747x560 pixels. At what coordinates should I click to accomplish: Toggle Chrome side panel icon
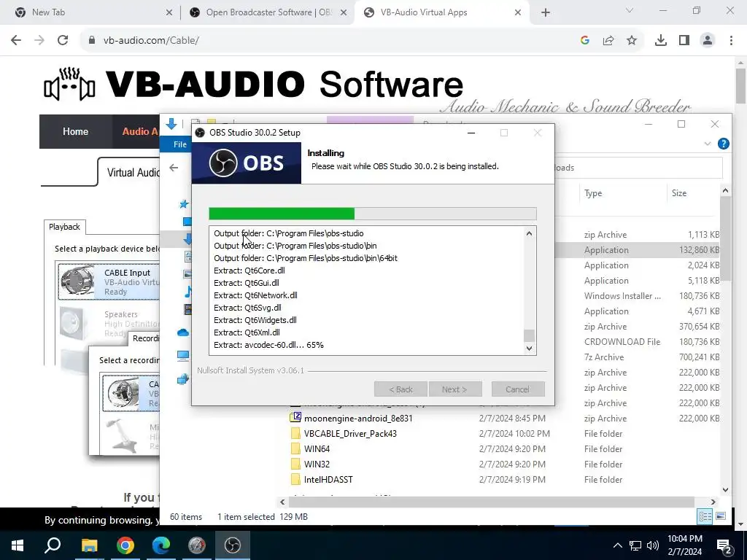[x=684, y=41]
